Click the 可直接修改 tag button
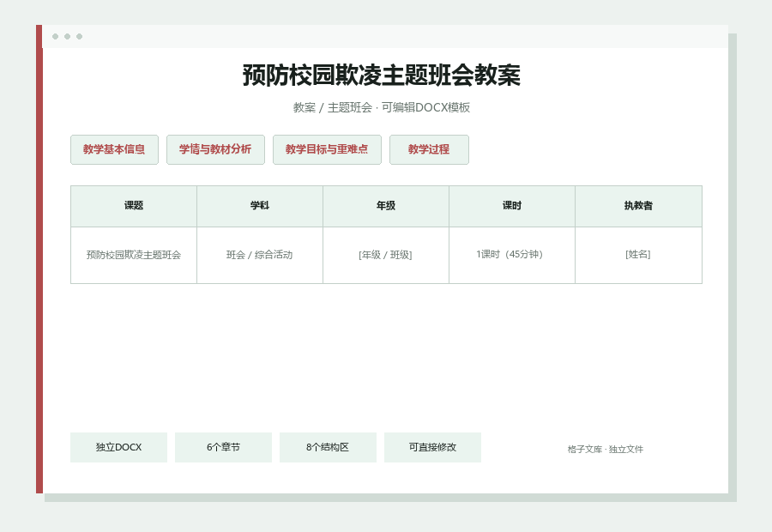Screen dimensions: 772x532 tap(432, 447)
